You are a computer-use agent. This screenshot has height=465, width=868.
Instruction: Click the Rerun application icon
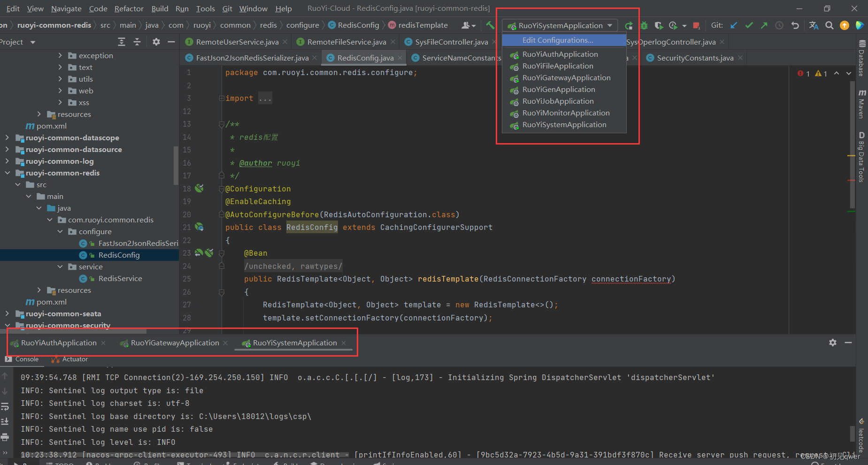629,25
